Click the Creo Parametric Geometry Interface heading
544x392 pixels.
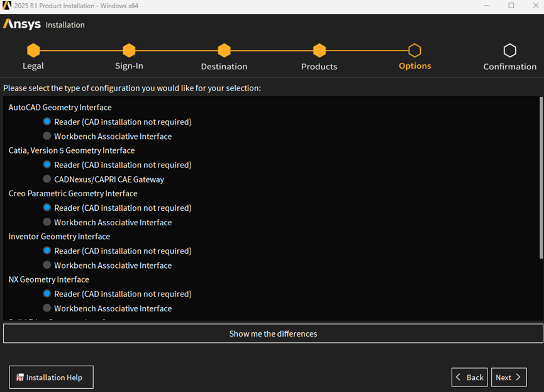pos(73,193)
